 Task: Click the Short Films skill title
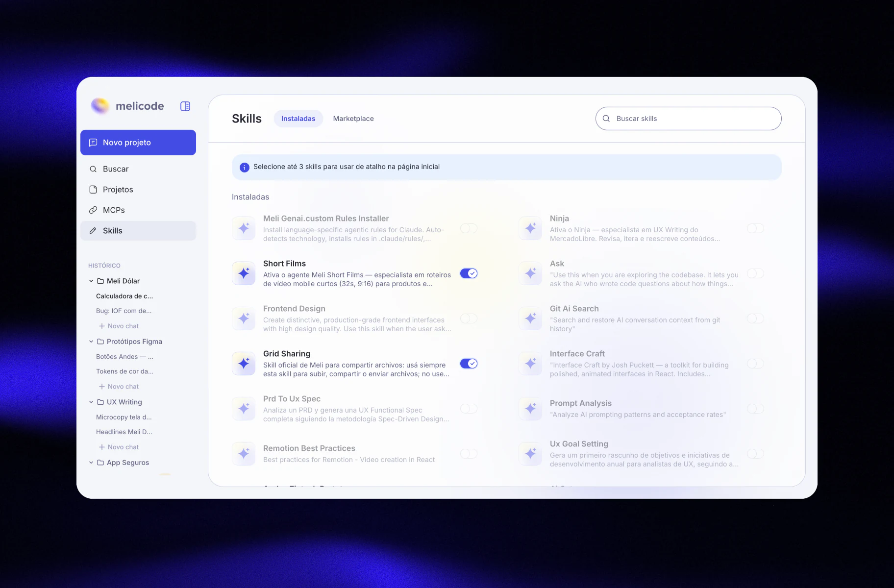[284, 264]
